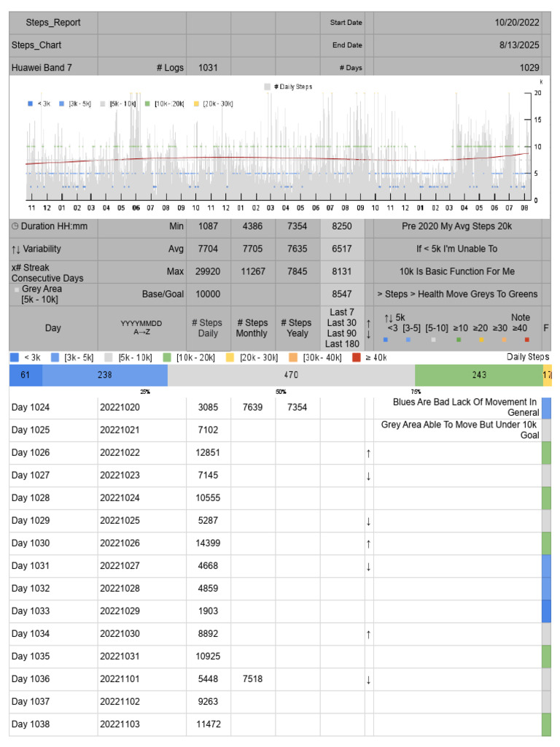Select the Base/Goal value 10000
This screenshot has width=560, height=747.
point(208,295)
